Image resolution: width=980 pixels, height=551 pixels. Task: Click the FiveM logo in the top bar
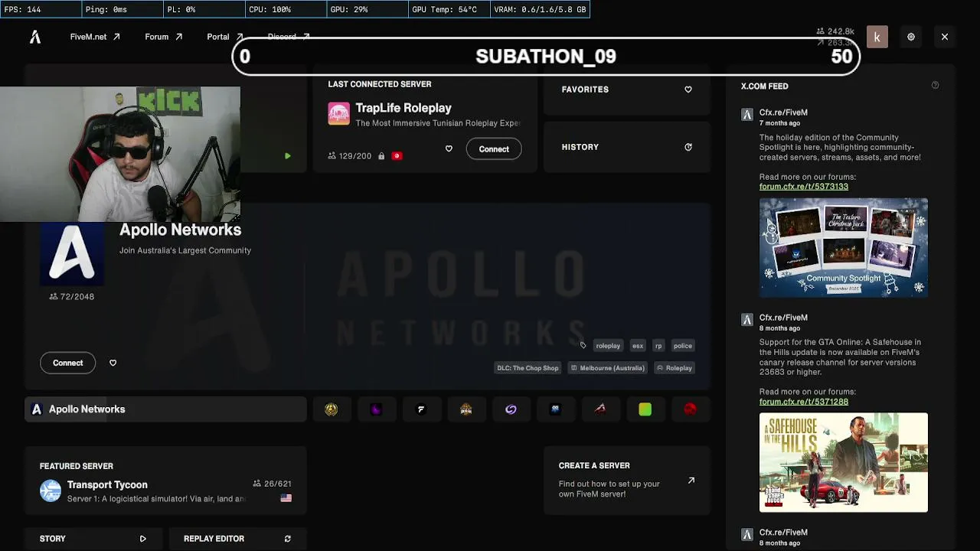pyautogui.click(x=35, y=37)
